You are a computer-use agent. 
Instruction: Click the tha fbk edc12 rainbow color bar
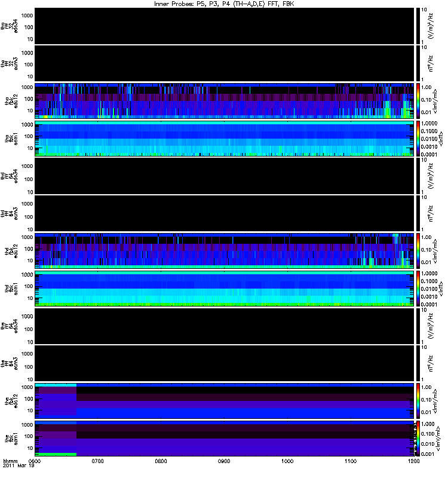[x=418, y=101]
